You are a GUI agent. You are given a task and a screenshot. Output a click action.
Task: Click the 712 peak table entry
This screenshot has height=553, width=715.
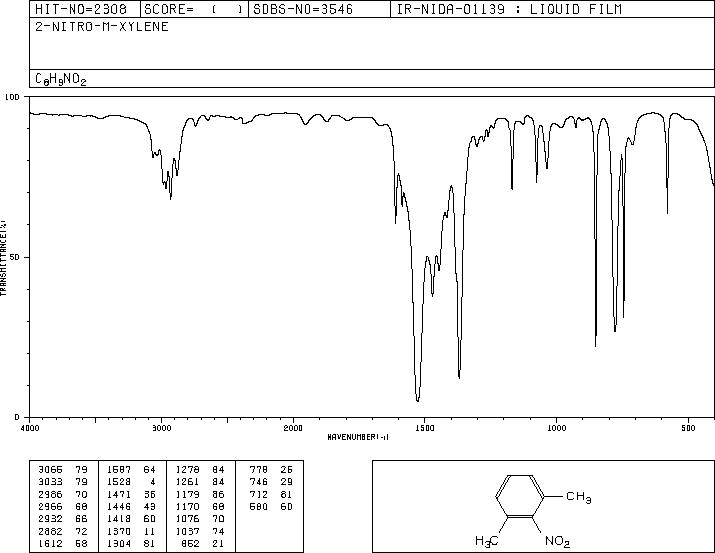pos(259,494)
